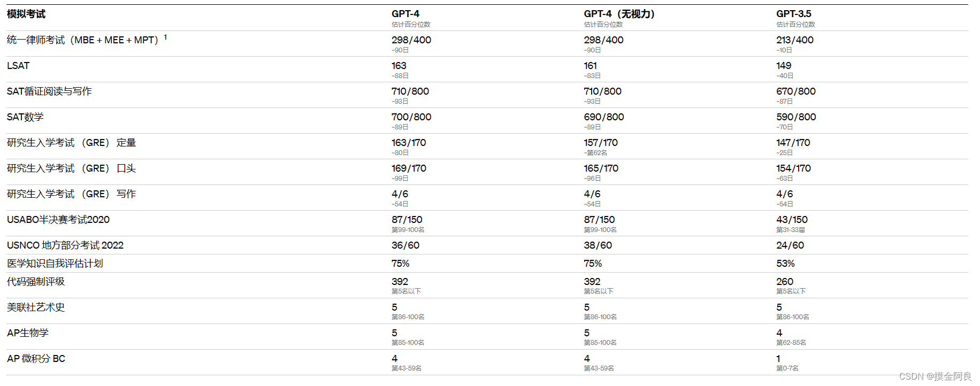This screenshot has height=386, width=980.
Task: Click footnote marker 1 after 统一律师考试
Action: [x=165, y=37]
